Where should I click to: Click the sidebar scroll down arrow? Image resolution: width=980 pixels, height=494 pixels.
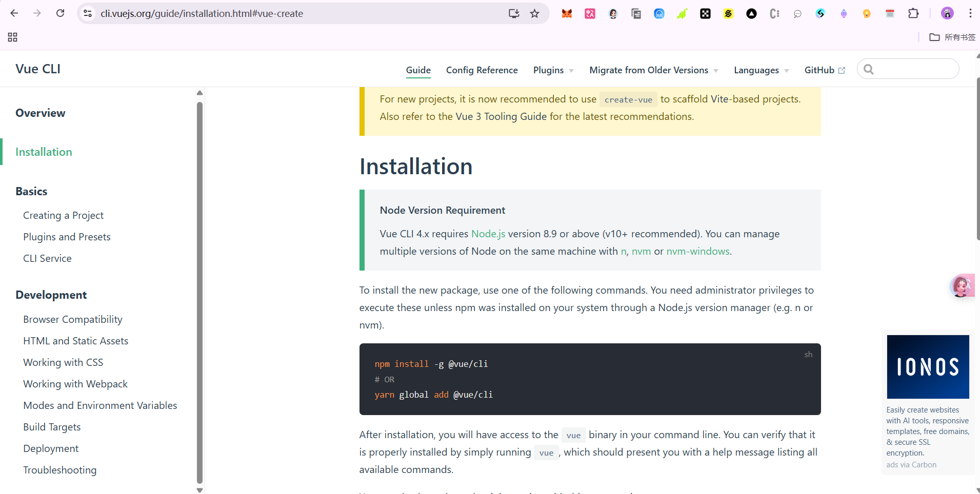click(x=199, y=490)
